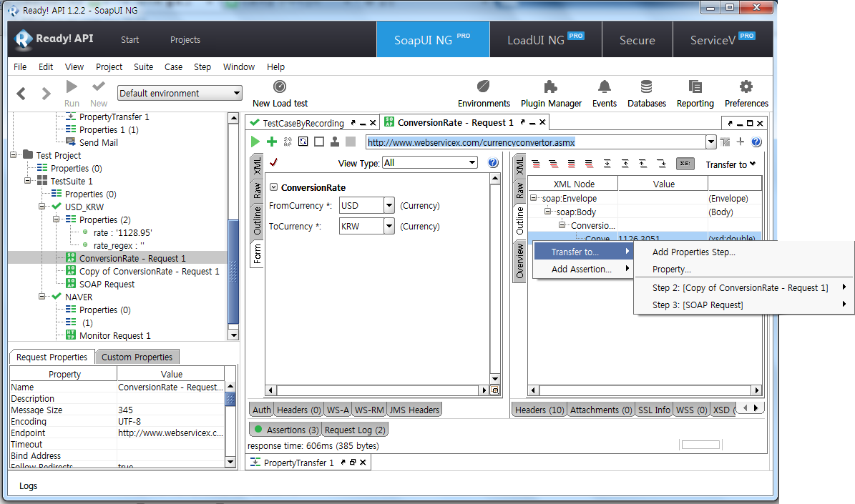
Task: Open the Default environment dropdown
Action: tap(237, 93)
